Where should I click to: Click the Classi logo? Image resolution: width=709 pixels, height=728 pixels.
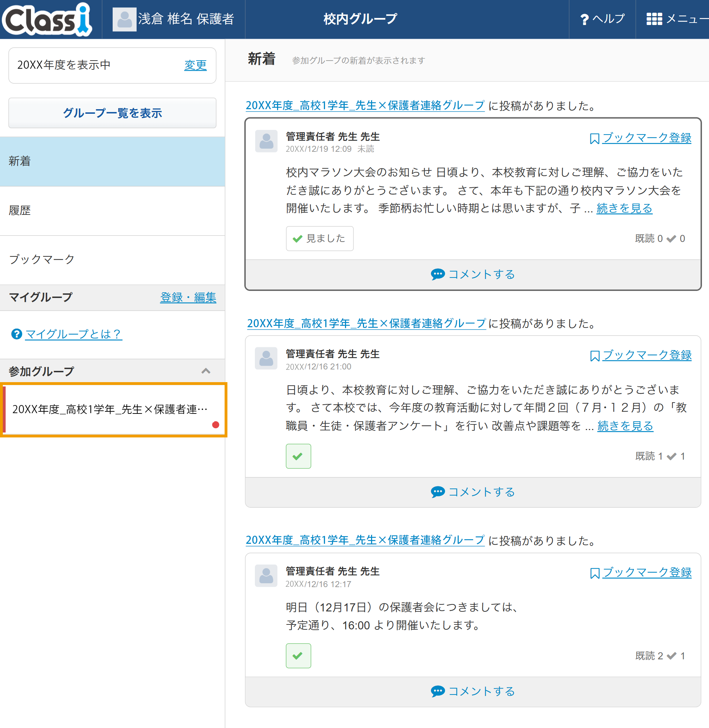(47, 19)
